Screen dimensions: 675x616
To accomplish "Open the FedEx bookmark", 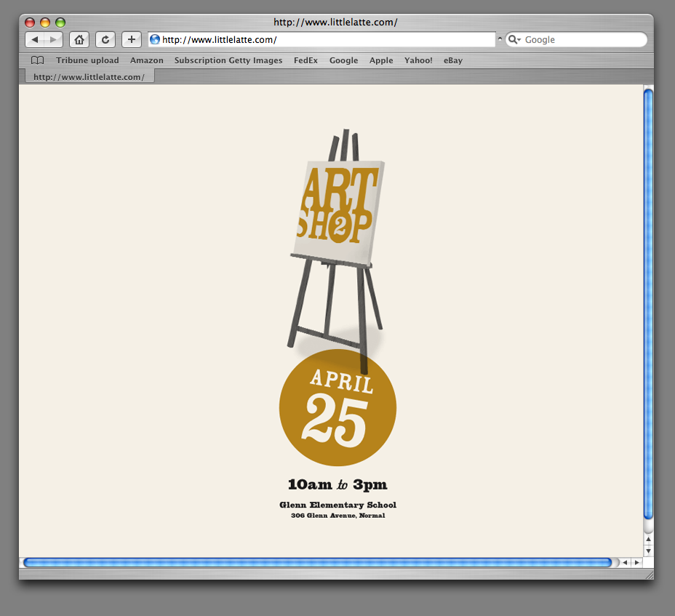I will (x=305, y=60).
